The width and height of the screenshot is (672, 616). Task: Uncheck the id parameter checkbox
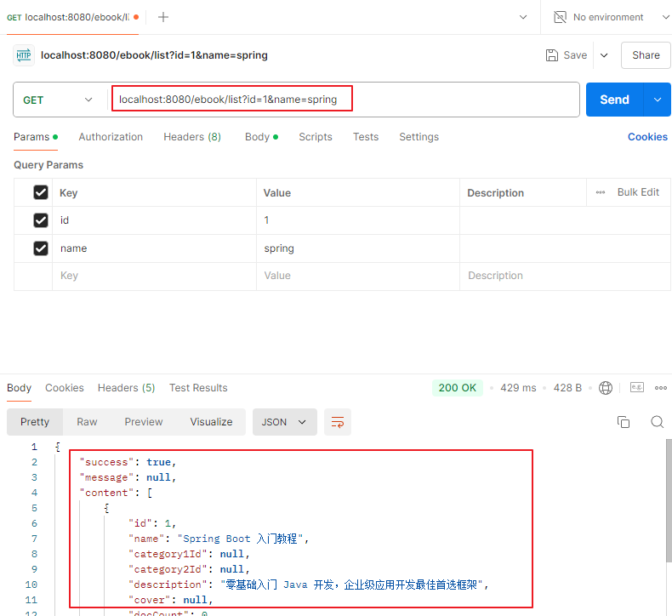41,220
